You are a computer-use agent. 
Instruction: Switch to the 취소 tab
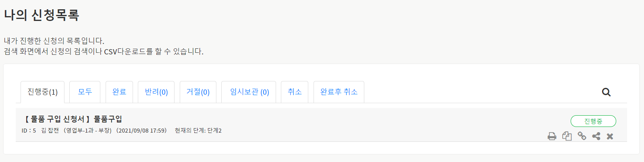point(295,92)
